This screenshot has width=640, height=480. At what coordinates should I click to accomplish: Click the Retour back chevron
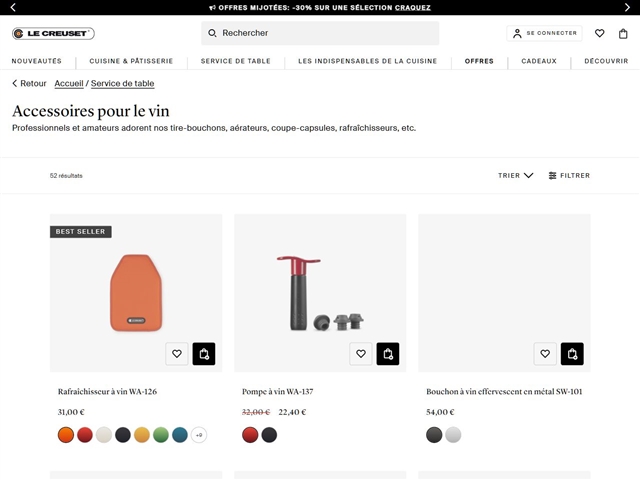point(15,83)
